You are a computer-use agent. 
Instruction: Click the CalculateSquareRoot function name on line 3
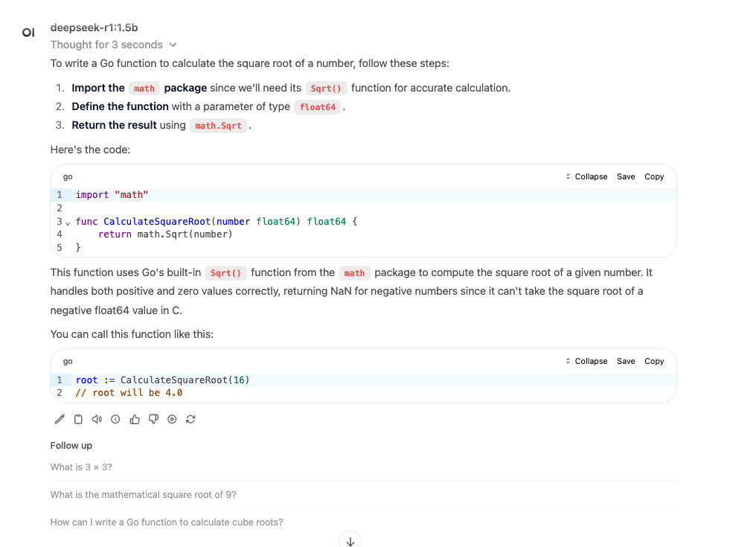(x=157, y=222)
